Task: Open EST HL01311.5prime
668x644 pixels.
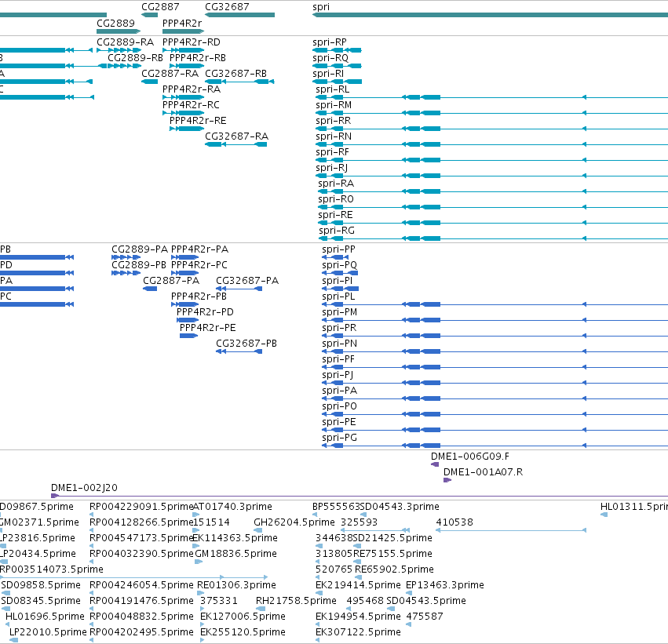Action: (634, 507)
